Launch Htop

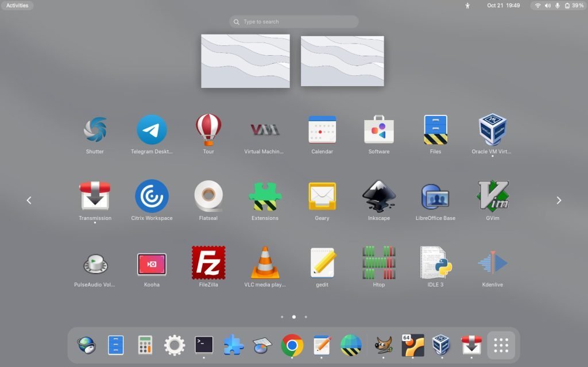[x=379, y=262]
